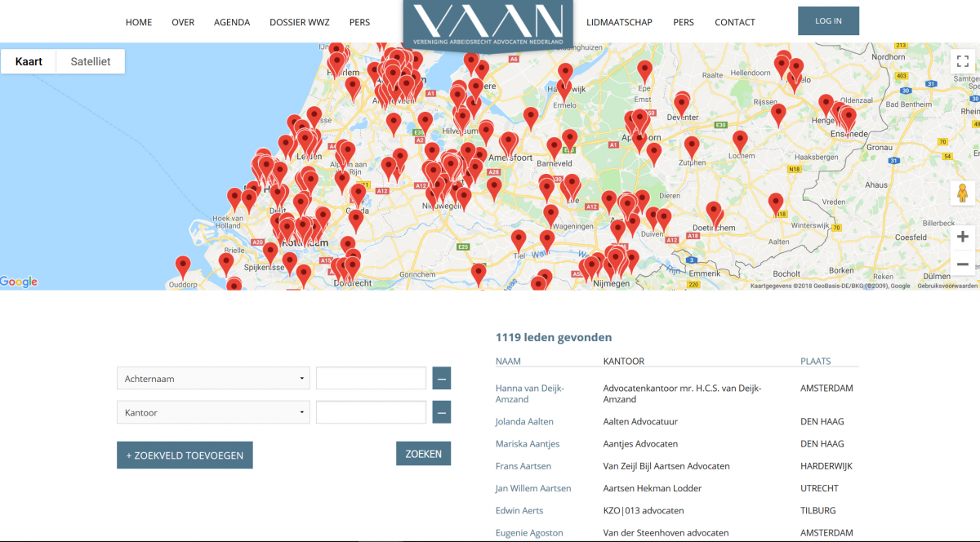
Task: Zoom out on the map
Action: 962,264
